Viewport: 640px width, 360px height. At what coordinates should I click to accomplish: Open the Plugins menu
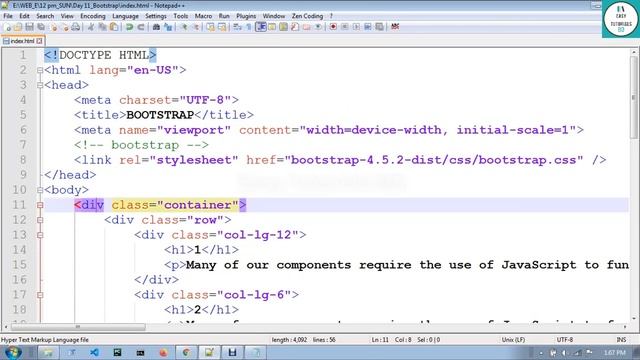click(246, 16)
